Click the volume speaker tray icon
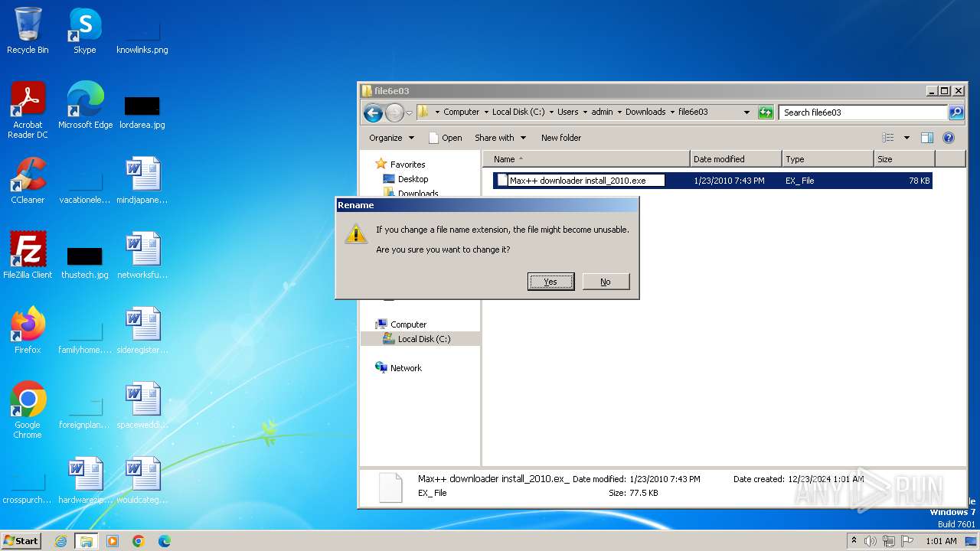Screen dimensions: 980x551 point(870,541)
